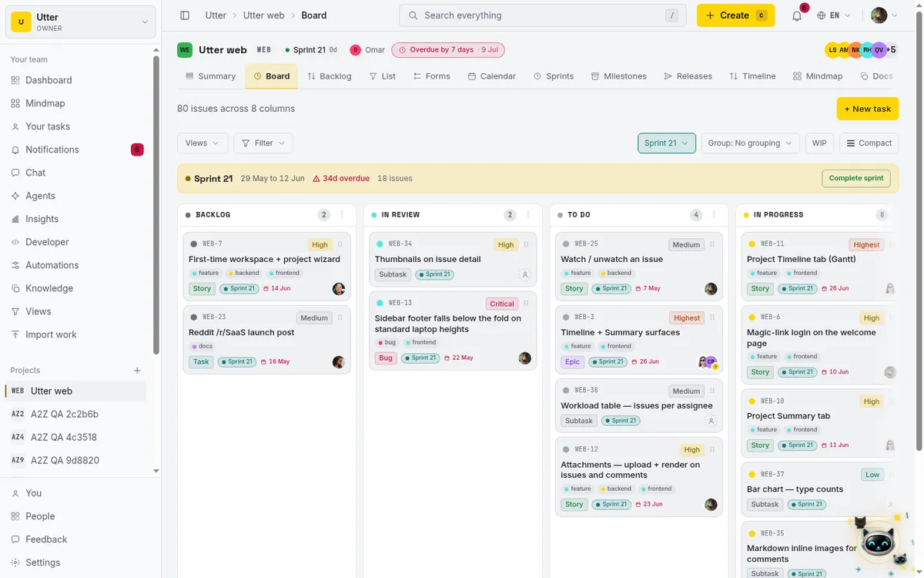Add a new project with plus icon

coord(137,371)
